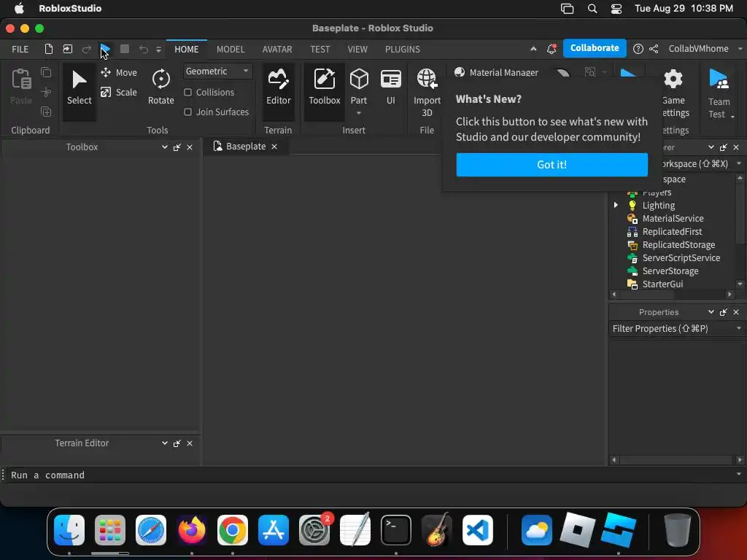Click the Filter Properties input field
Screen dimensions: 747x560
click(672, 329)
